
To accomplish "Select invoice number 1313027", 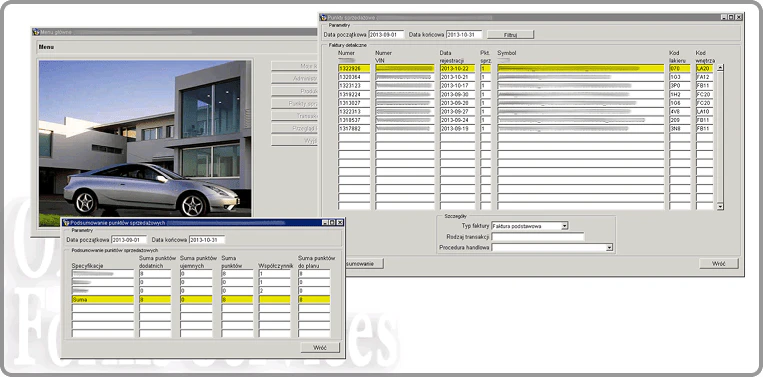I will 354,103.
